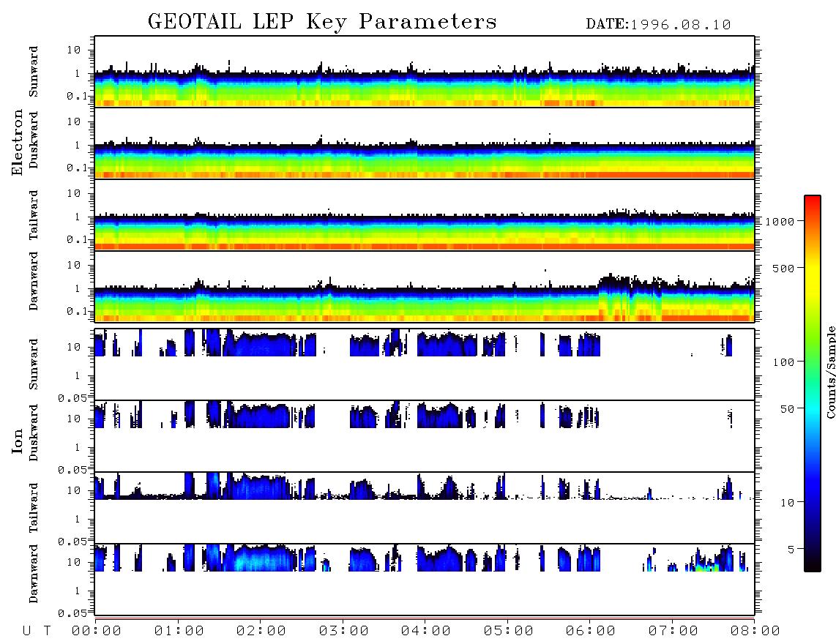Click the Electron group axis label

pos(18,142)
